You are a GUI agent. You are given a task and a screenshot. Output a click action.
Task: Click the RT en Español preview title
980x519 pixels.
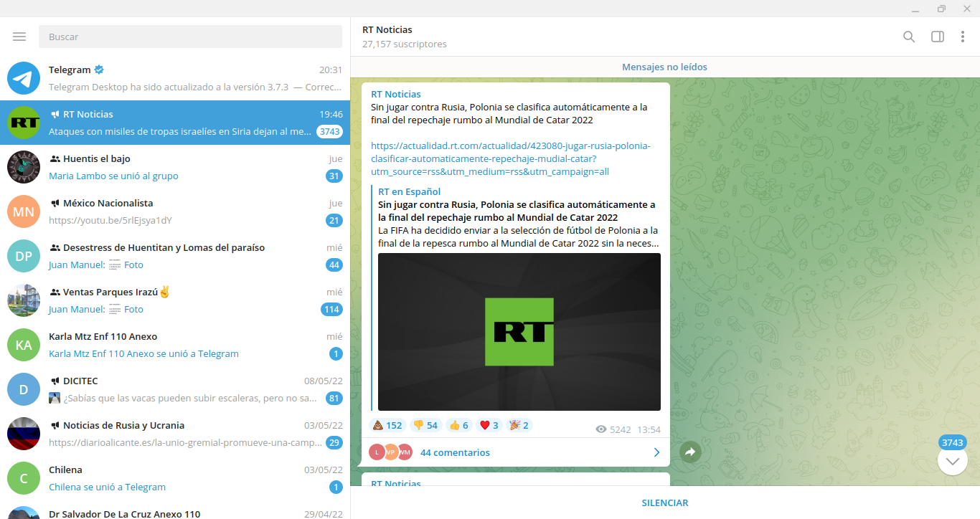[x=410, y=191]
